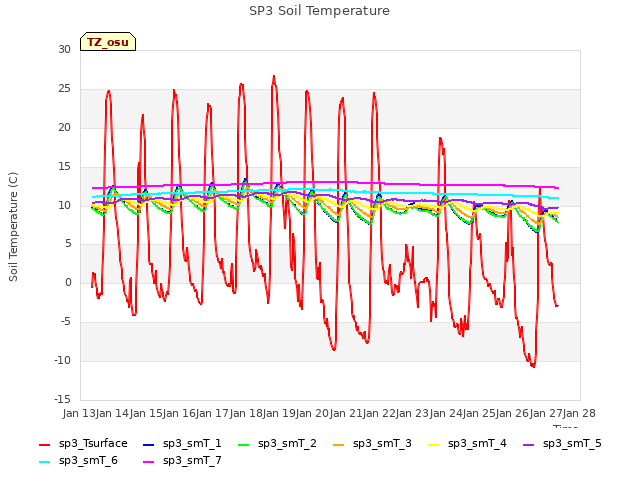Select the sp3_smT_1 legend label
Image resolution: width=640 pixels, height=480 pixels.
192,444
